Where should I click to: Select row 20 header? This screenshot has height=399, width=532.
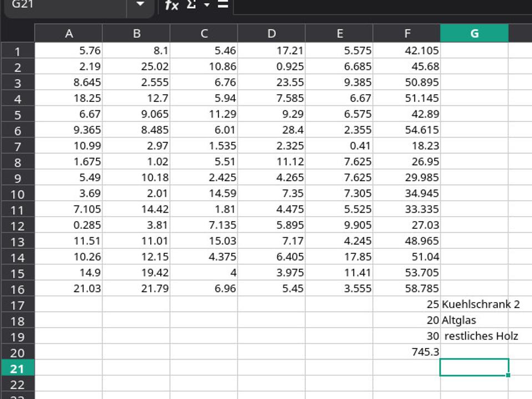coord(17,352)
